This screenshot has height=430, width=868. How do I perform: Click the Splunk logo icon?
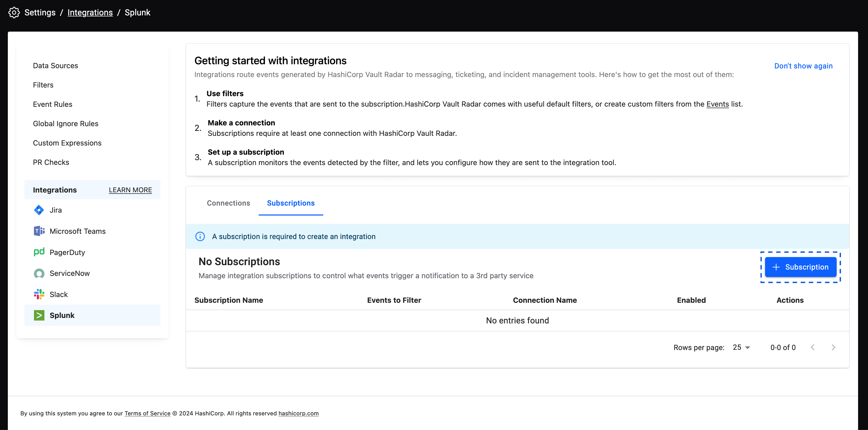(39, 315)
